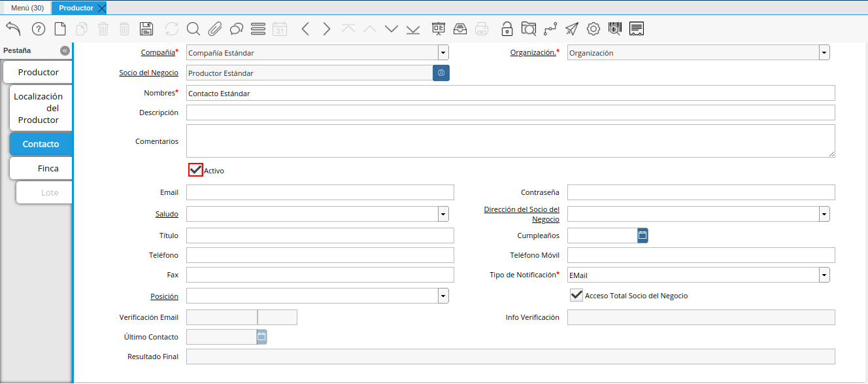Click the undo changes arrow icon
Viewport: 868px width, 384px height.
click(13, 29)
